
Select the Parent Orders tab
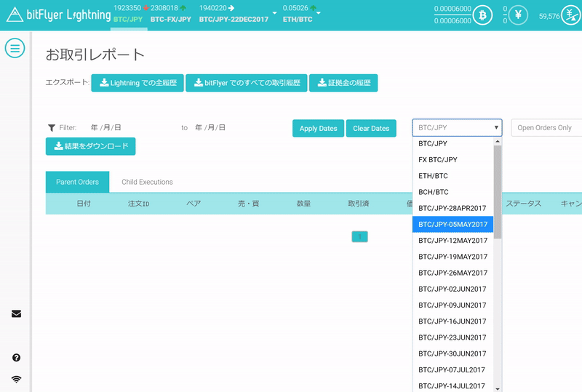(77, 182)
